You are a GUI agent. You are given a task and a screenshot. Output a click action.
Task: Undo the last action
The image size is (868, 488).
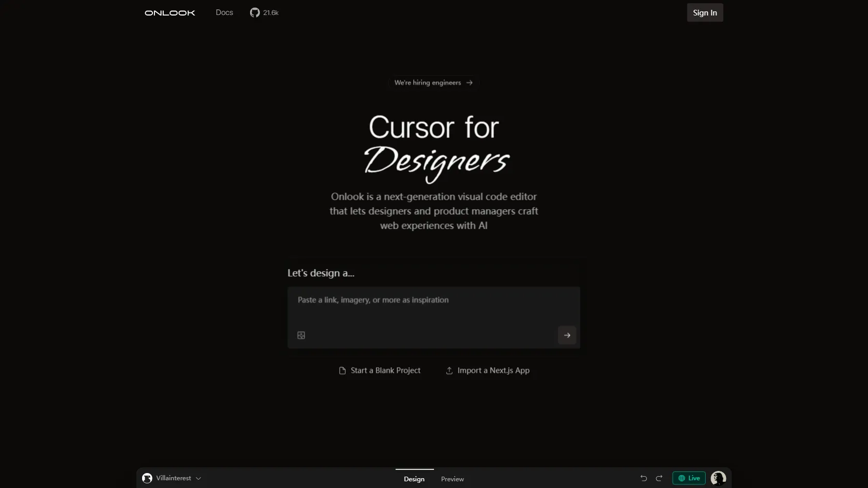pyautogui.click(x=644, y=478)
